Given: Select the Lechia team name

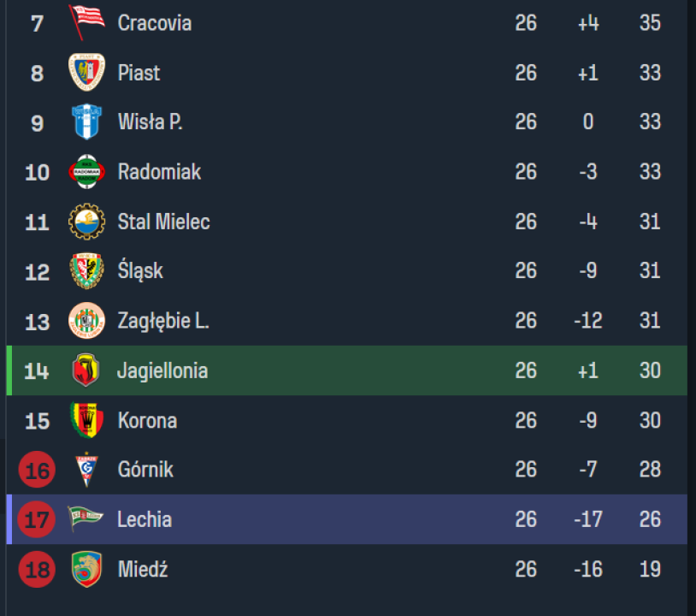Looking at the screenshot, I should 144,519.
